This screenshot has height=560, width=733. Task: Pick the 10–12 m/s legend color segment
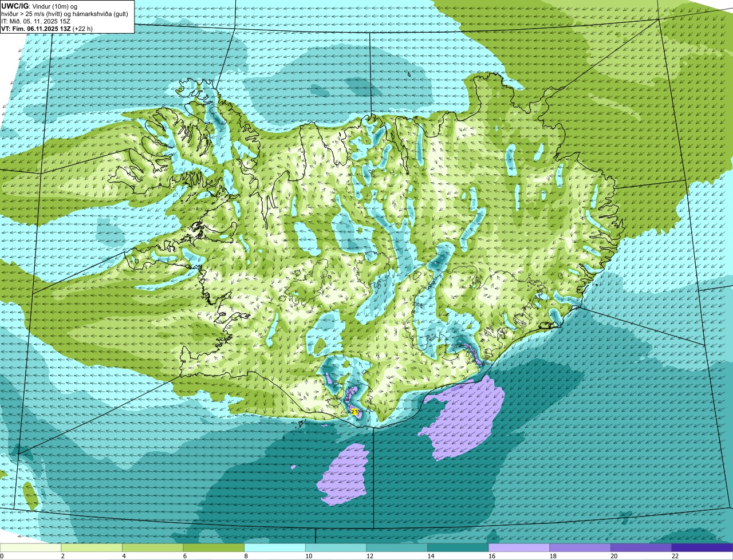point(336,547)
